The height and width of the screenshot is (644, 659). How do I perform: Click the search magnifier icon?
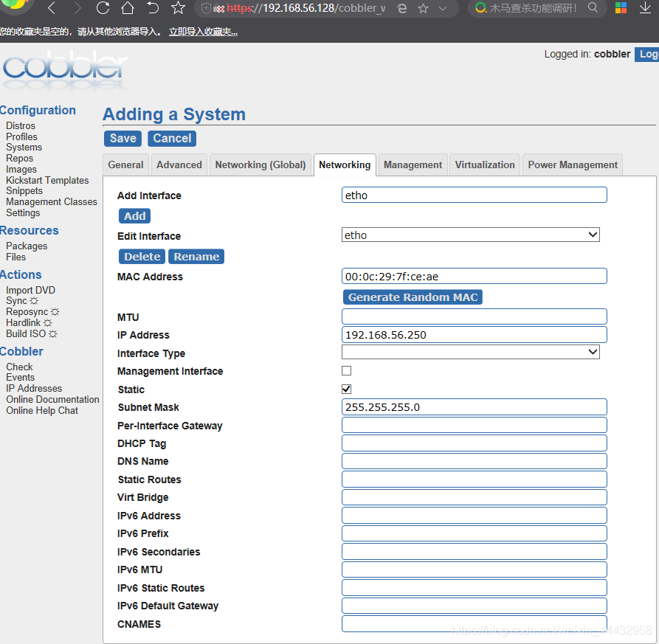(x=593, y=7)
